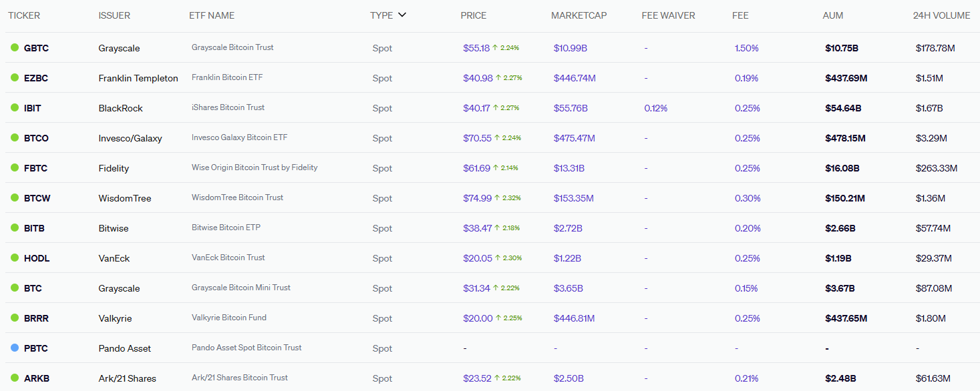Click the 24H VOLUME column header
Screen dimensions: 980x391
(x=941, y=15)
